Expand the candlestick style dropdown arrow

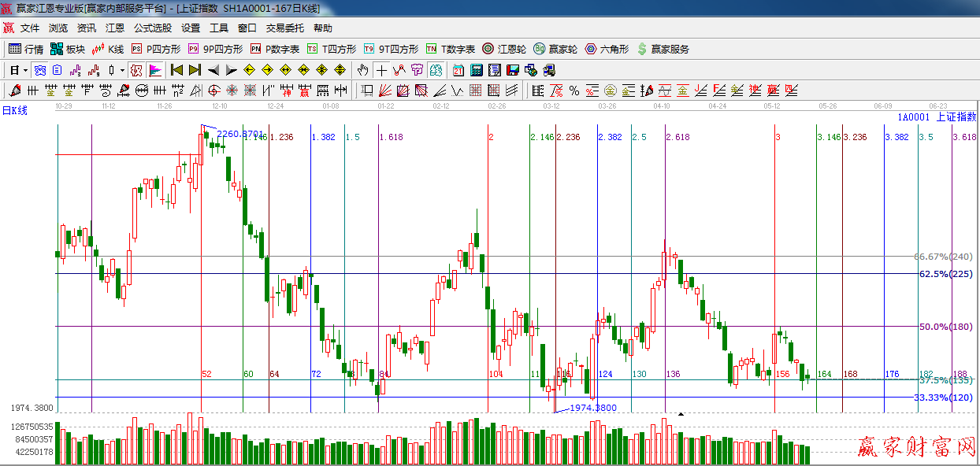click(122, 70)
